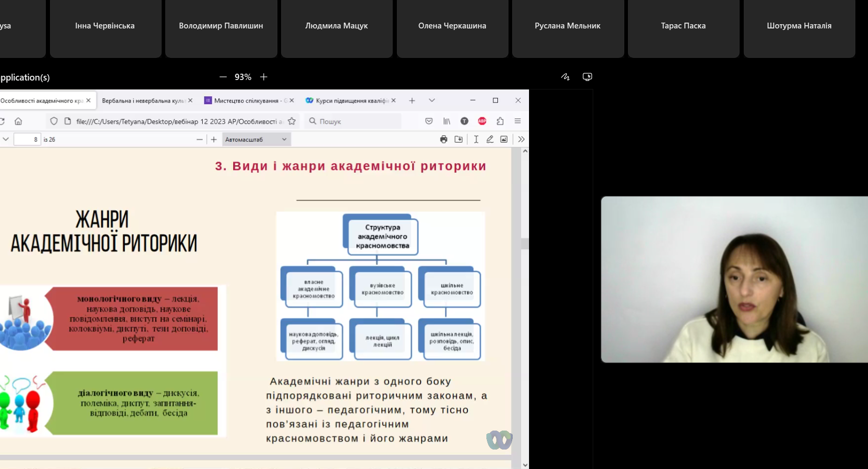
Task: Toggle the PDF add image tool
Action: point(504,139)
